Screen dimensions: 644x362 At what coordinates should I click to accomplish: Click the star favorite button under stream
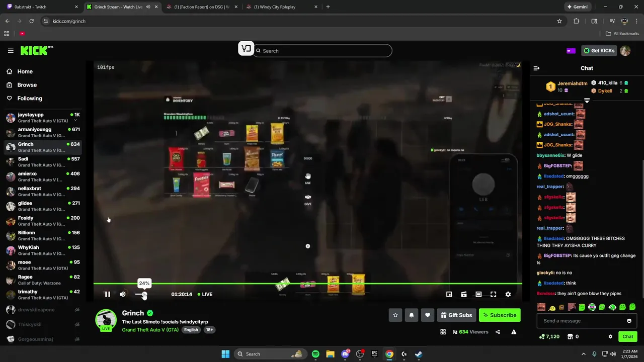click(x=395, y=315)
